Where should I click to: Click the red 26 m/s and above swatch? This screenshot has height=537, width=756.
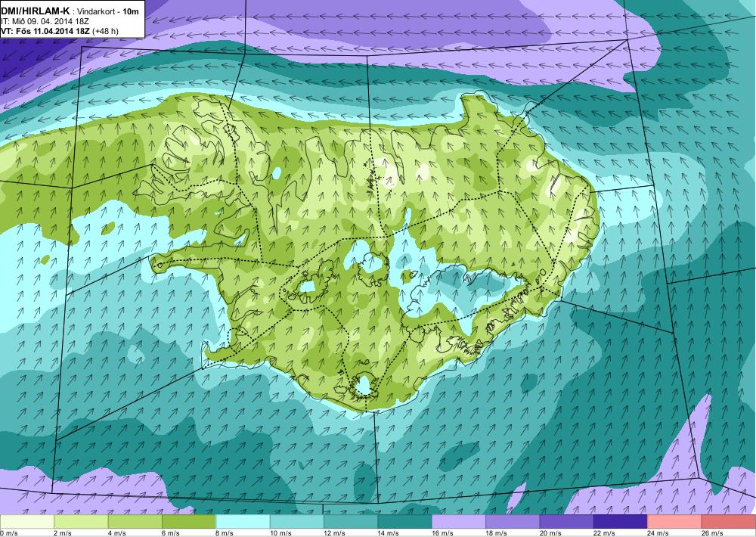click(x=729, y=522)
